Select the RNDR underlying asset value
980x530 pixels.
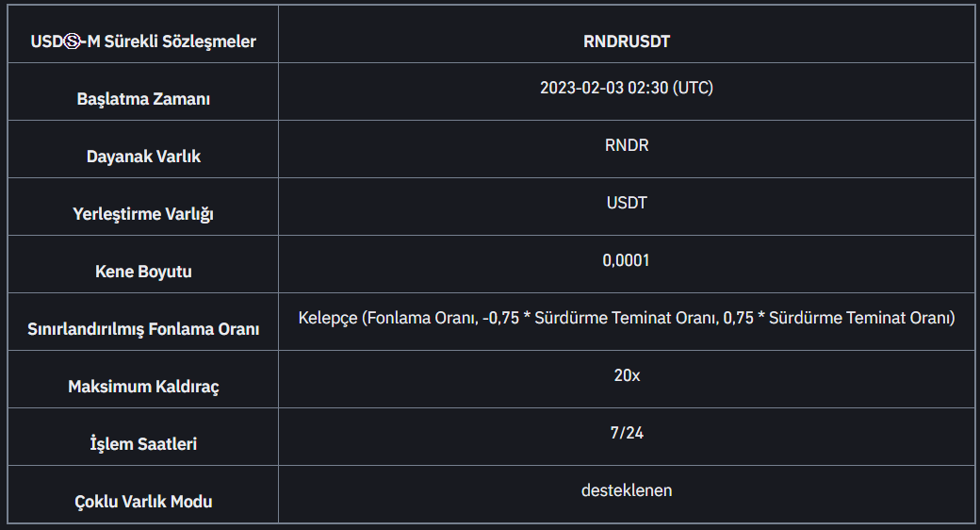click(x=627, y=145)
